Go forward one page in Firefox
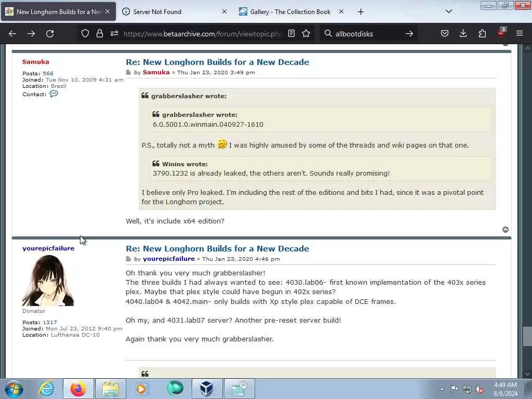 [x=31, y=34]
